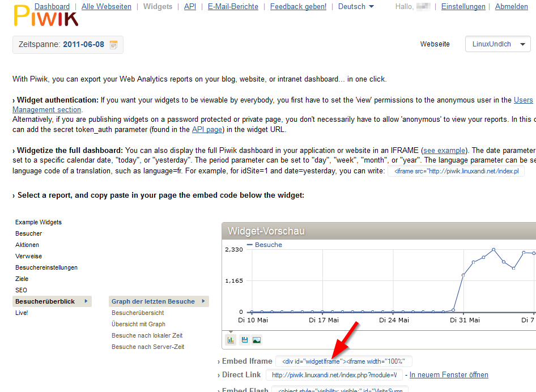Open the Zeitspanne calendar icon
The height and width of the screenshot is (392, 536).
pyautogui.click(x=113, y=45)
